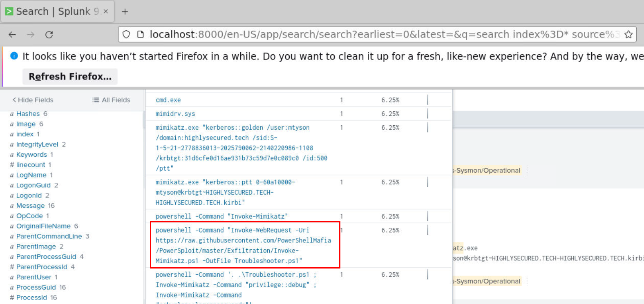Image resolution: width=644 pixels, height=304 pixels.
Task: Open the IntegrityLevel field
Action: 37,144
